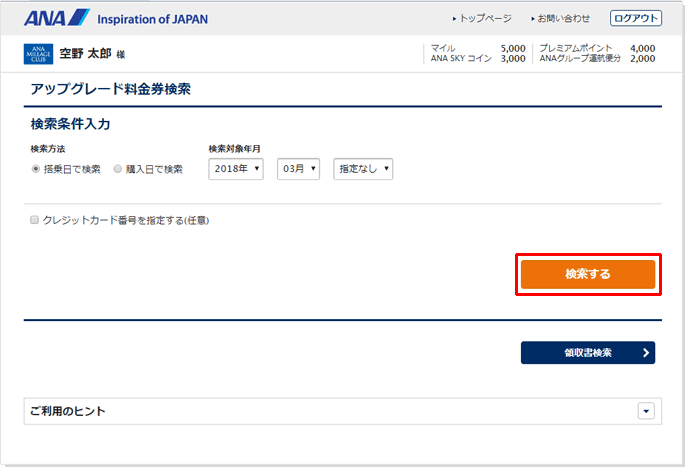
Task: Open 領収書検索 receipt search
Action: pos(587,352)
